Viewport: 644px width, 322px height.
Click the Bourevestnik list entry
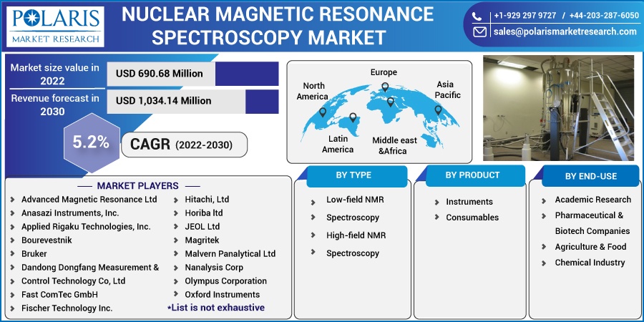pos(47,240)
